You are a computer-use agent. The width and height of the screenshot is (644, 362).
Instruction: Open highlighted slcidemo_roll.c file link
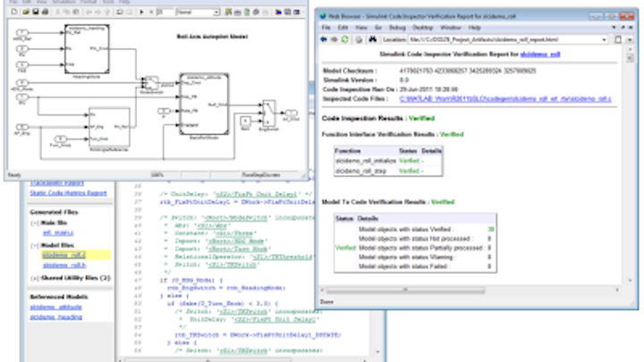(x=64, y=255)
